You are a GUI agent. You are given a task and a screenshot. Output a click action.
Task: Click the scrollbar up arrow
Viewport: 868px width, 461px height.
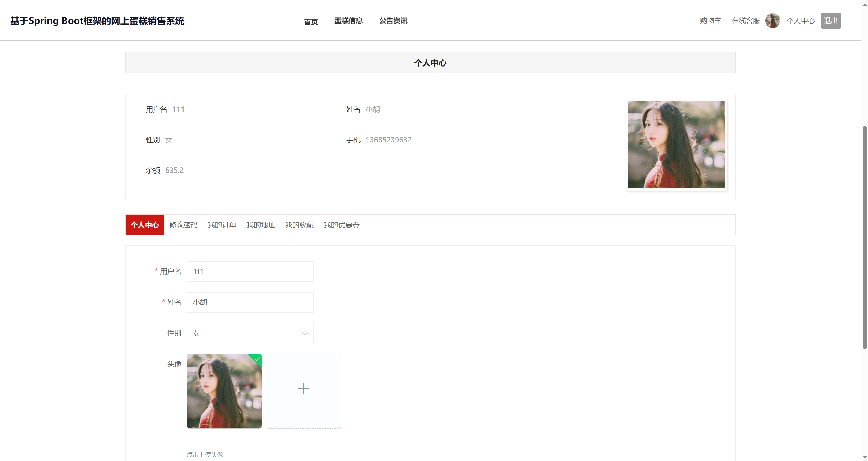864,5
